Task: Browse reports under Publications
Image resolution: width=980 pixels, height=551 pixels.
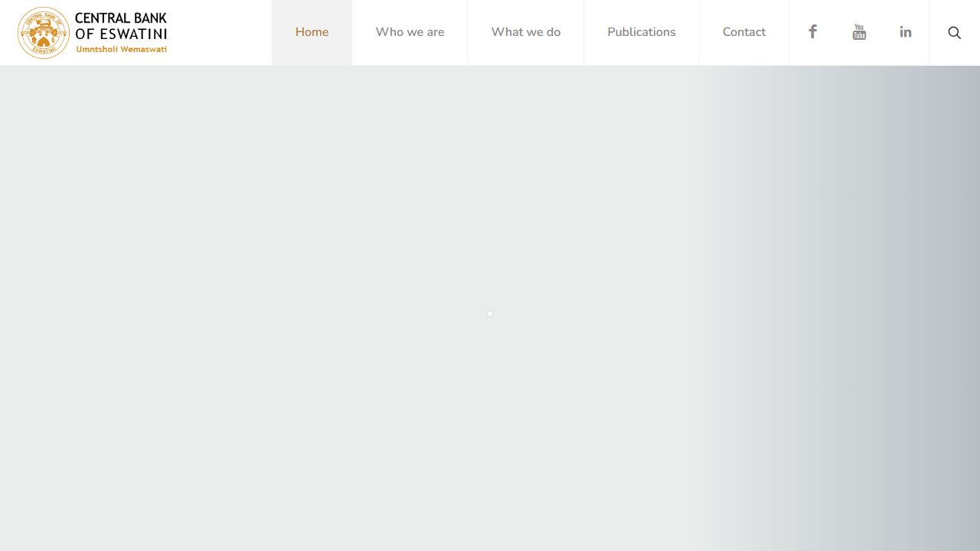Action: click(642, 32)
